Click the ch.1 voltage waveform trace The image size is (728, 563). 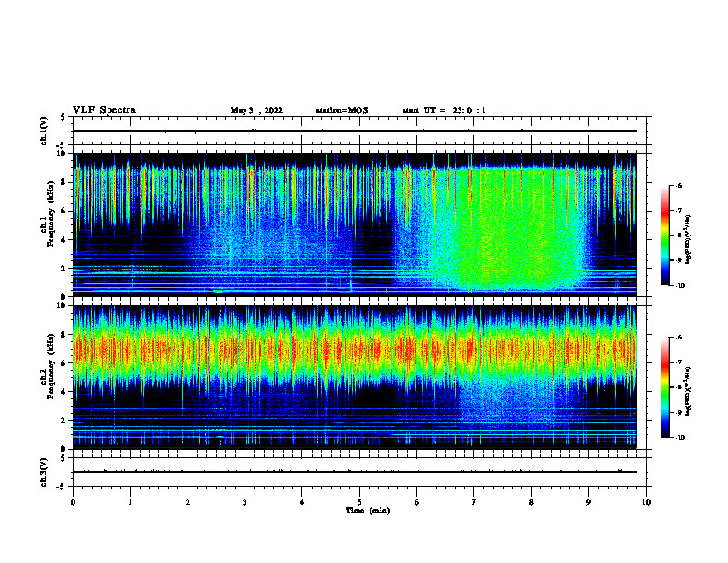[x=355, y=131]
